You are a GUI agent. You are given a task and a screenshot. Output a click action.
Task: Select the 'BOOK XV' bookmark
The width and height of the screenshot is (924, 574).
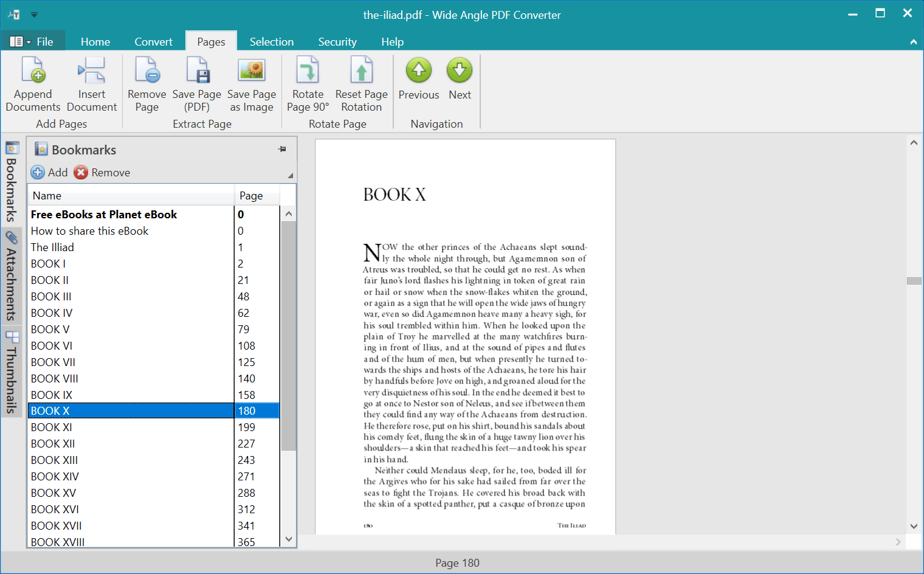pyautogui.click(x=131, y=493)
